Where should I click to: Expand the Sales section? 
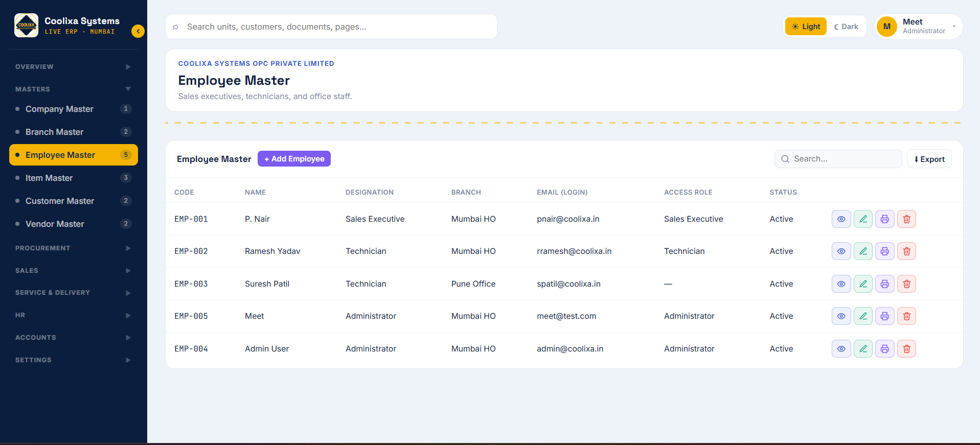74,271
